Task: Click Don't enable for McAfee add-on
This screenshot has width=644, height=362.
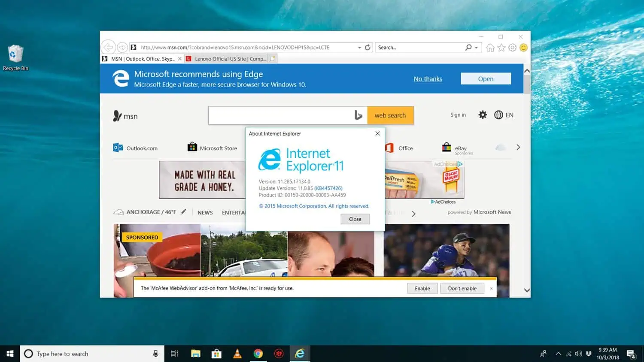Action: (462, 288)
